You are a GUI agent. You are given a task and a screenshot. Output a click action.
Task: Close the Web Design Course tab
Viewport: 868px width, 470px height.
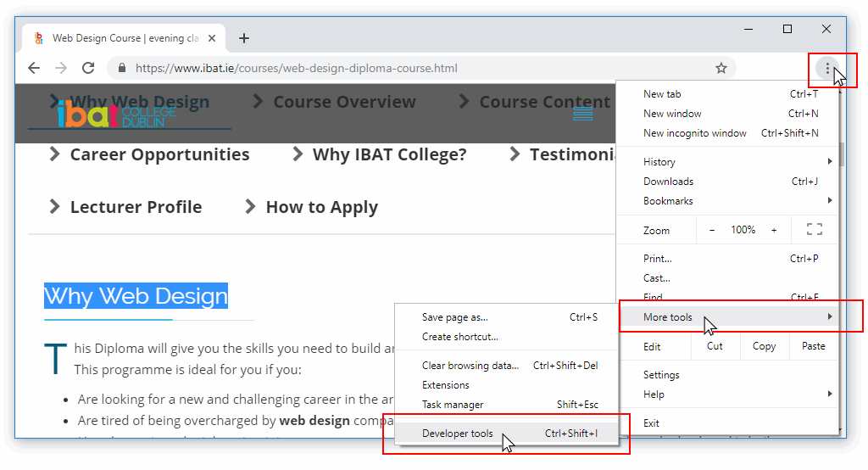(x=213, y=38)
